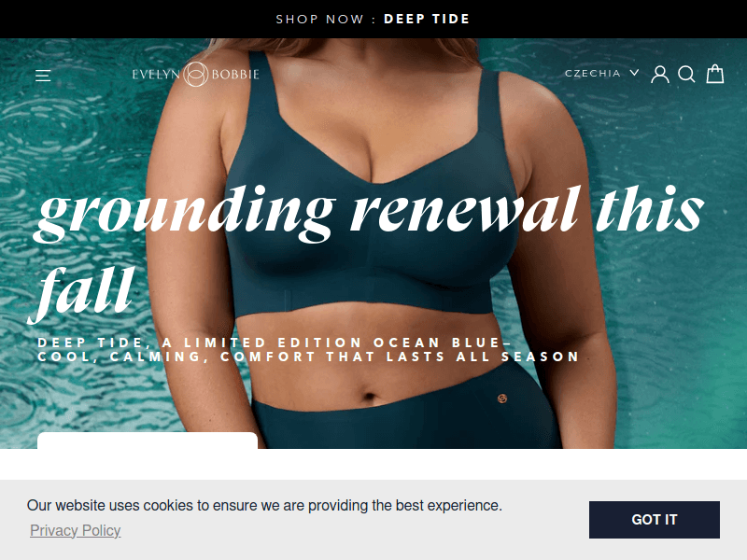Follow the bold Deep Tide banner link
Image resolution: width=747 pixels, height=560 pixels.
click(427, 19)
